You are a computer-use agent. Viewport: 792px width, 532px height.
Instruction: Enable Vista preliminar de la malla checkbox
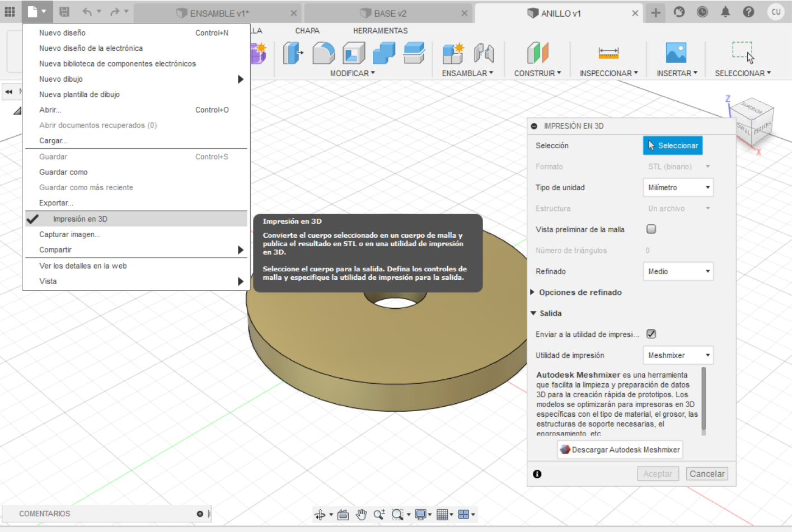651,229
